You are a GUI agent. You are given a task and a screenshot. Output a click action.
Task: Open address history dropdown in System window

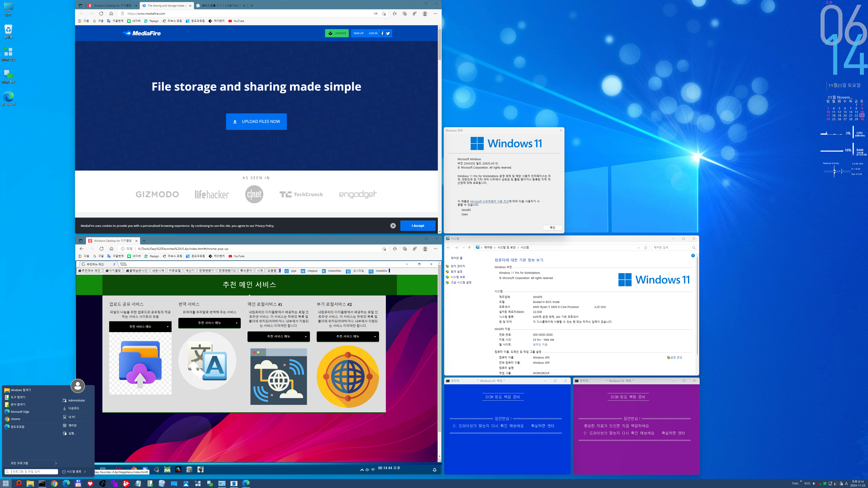coord(638,248)
